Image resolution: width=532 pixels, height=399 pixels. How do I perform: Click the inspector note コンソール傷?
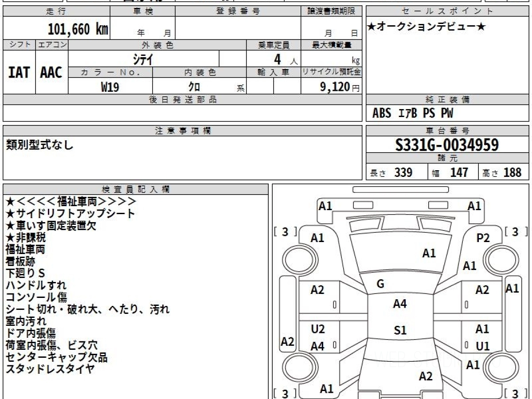36,297
